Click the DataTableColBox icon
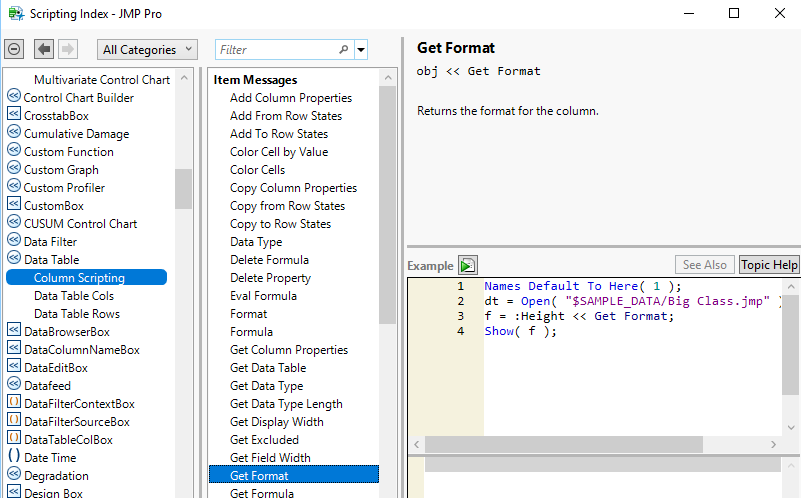The height and width of the screenshot is (498, 801). (14, 438)
